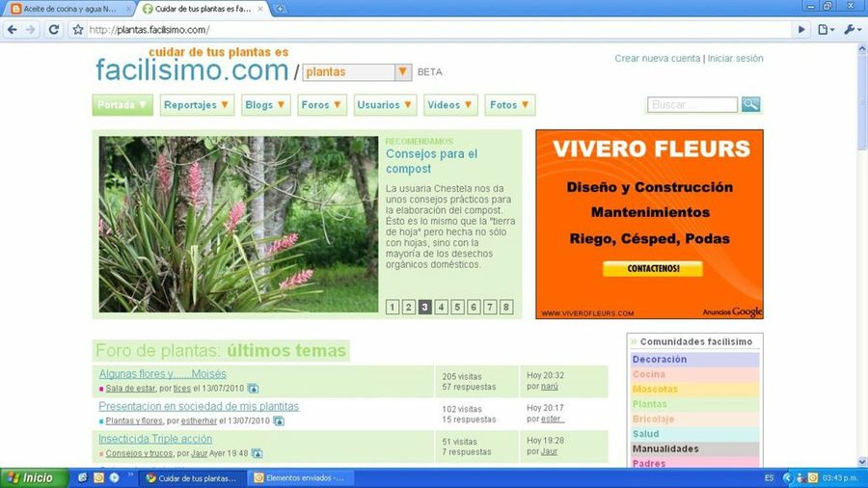This screenshot has width=868, height=488.
Task: Open Bricolaje community
Action: click(x=694, y=419)
